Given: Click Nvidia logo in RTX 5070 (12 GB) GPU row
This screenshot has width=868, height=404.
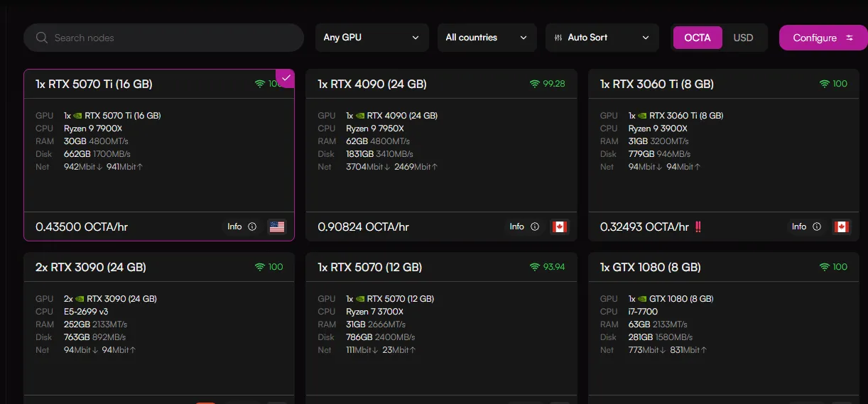Looking at the screenshot, I should pyautogui.click(x=360, y=299).
